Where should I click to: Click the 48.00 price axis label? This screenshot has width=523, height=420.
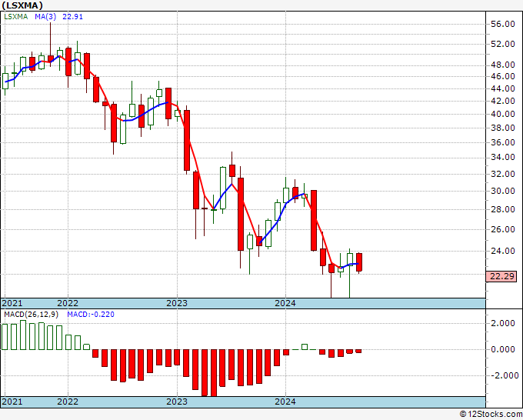[503, 65]
